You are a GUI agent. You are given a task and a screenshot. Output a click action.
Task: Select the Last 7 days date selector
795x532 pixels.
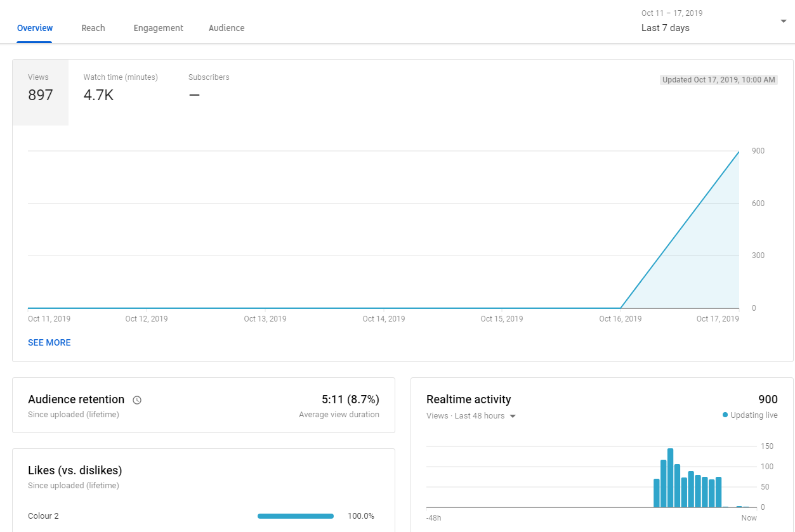[711, 21]
